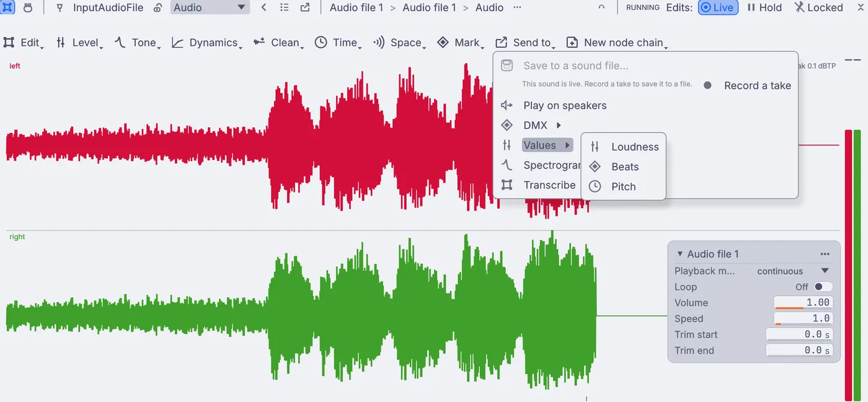Click the hand-shaped icon in the top bar
Viewport: 868px width, 402px height.
coord(28,7)
